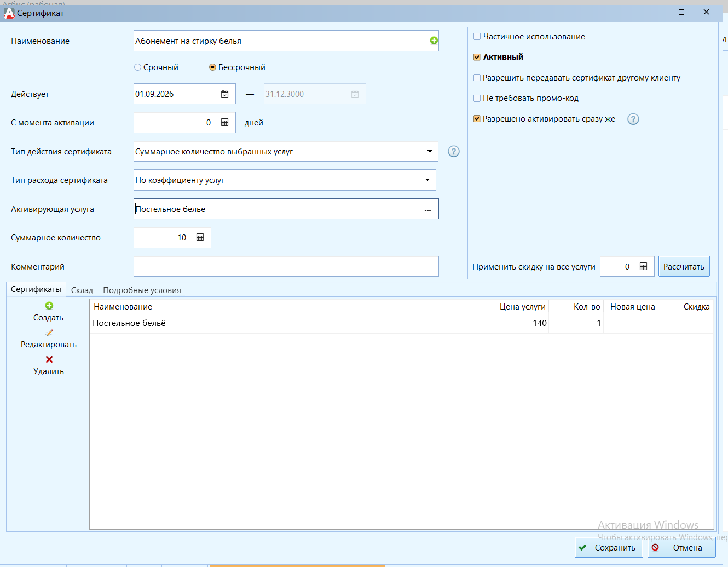Click the green plus icon in the Наименование field
728x567 pixels.
434,41
